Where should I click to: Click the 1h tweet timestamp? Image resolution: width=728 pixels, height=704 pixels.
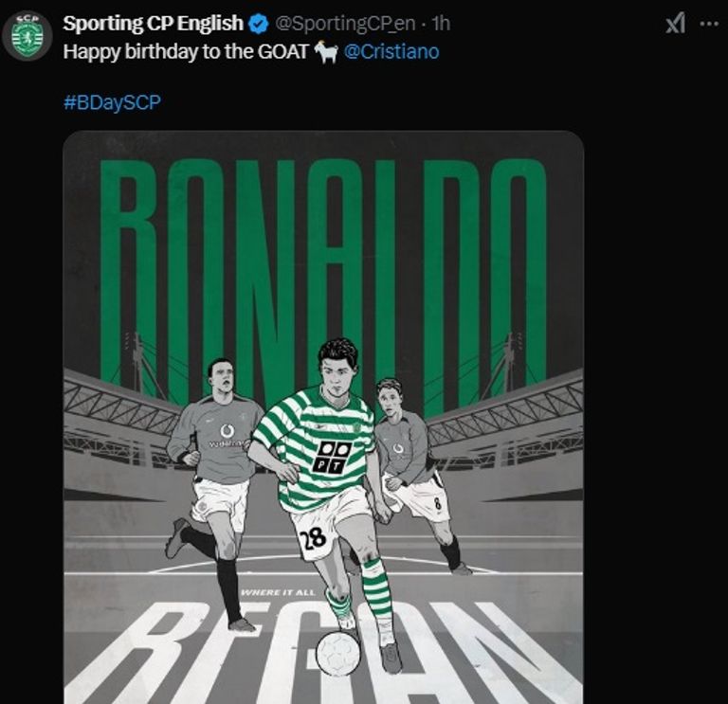point(441,24)
